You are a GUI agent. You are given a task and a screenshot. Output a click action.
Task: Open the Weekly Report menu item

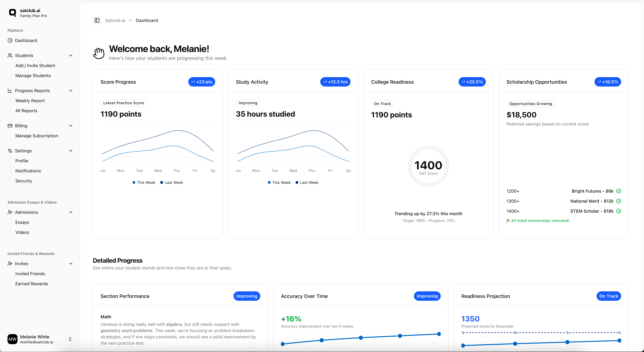[30, 101]
